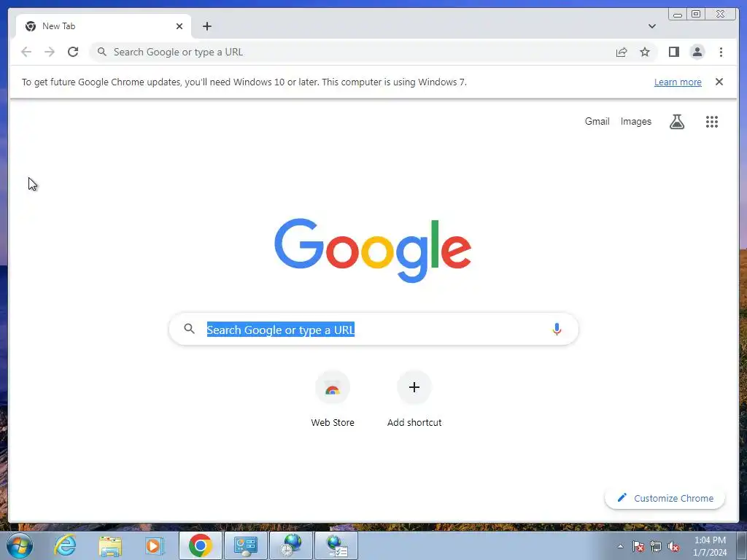Open Windows Explorer folder in the taskbar
The image size is (747, 560).
pyautogui.click(x=110, y=545)
